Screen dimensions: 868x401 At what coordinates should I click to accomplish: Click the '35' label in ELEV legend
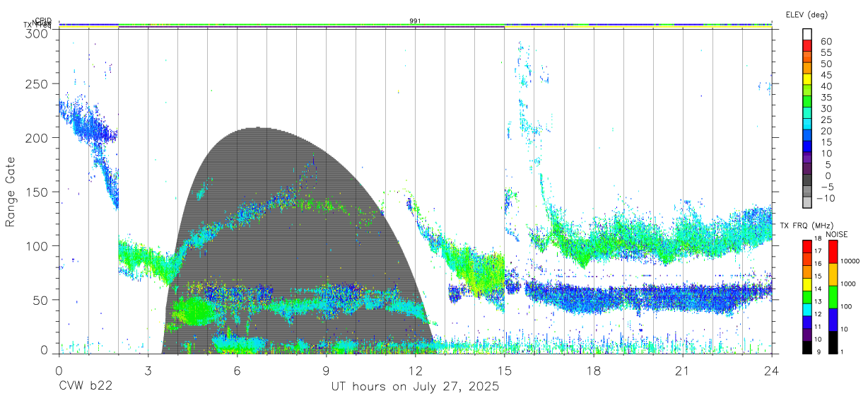point(826,98)
